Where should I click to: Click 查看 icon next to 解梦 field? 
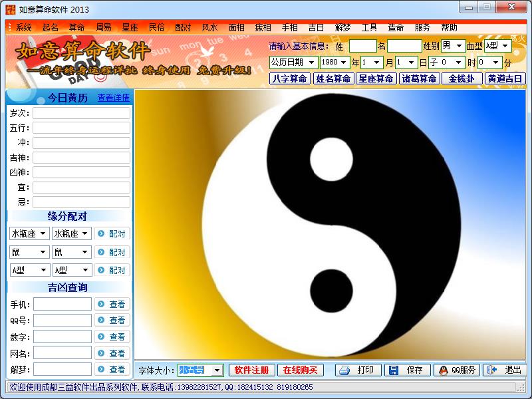point(101,370)
